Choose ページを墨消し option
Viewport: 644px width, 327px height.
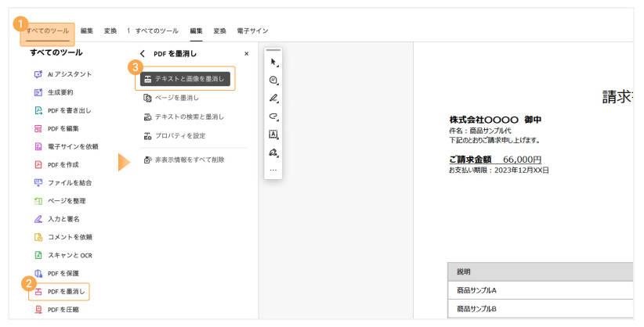point(172,98)
